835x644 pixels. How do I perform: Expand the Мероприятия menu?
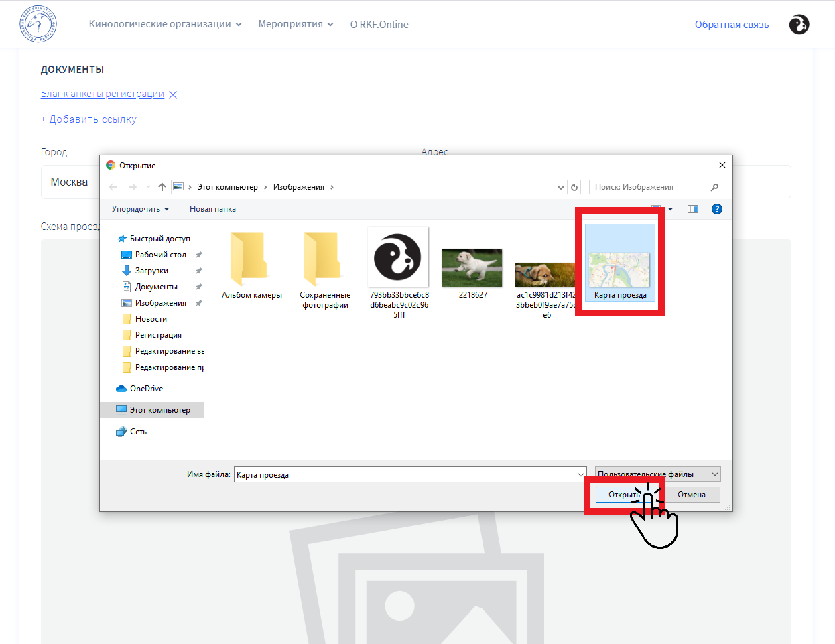point(296,25)
